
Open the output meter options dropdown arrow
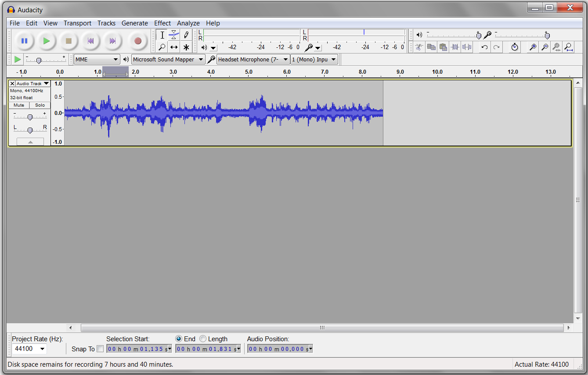click(x=213, y=48)
